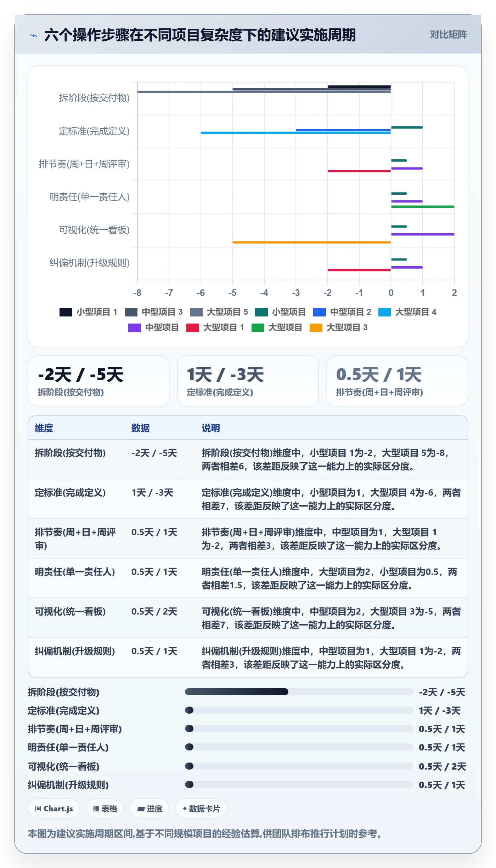The height and width of the screenshot is (868, 496).
Task: Toggle the 中型项目 2 legend item
Action: pos(342,312)
